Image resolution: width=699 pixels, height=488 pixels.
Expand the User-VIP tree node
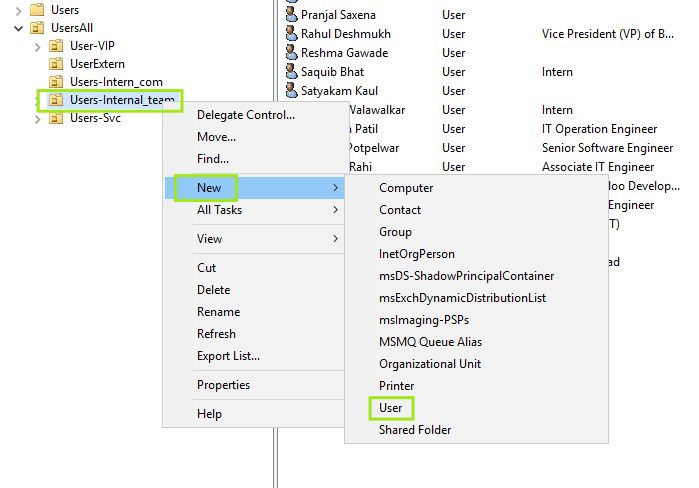38,47
